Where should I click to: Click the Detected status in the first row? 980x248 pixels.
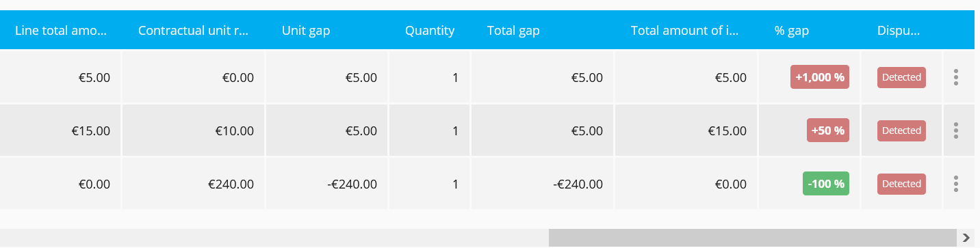click(901, 77)
